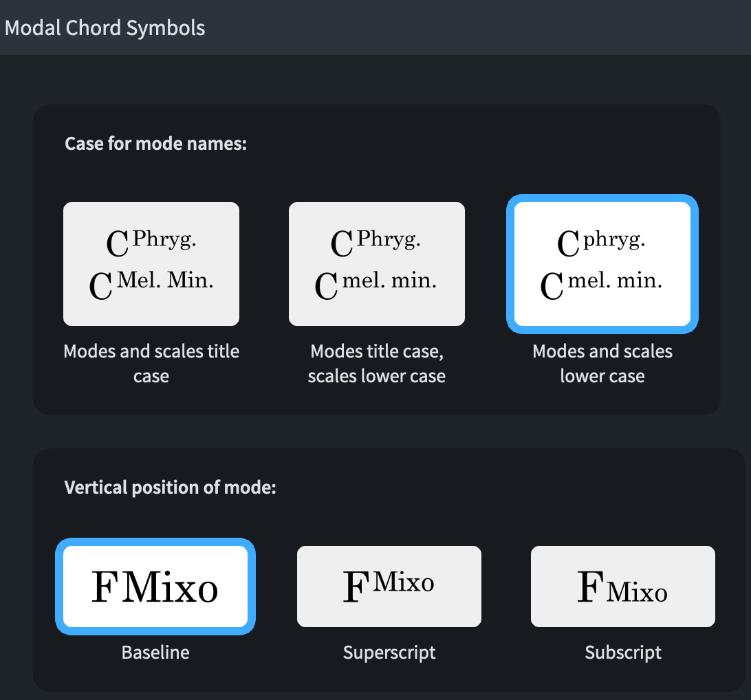Choose the Modes title case, scales lower case tile
The image size is (751, 700).
tap(377, 263)
